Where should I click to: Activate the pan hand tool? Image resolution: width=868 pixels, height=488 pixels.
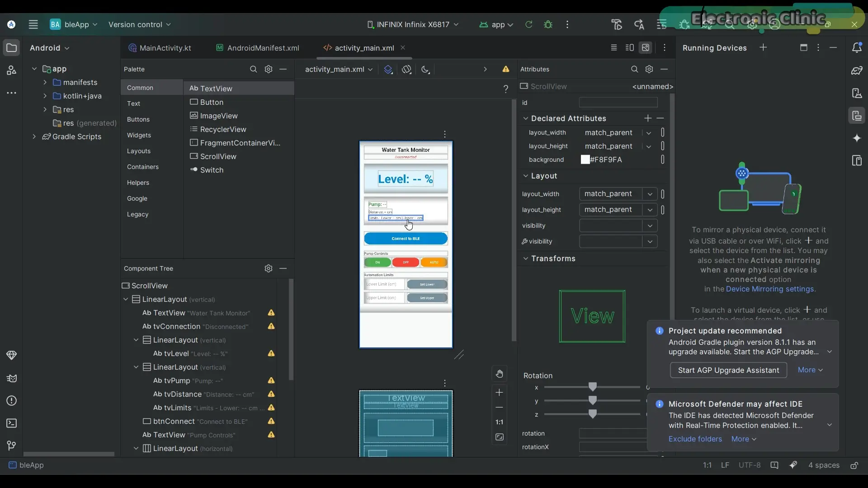499,374
